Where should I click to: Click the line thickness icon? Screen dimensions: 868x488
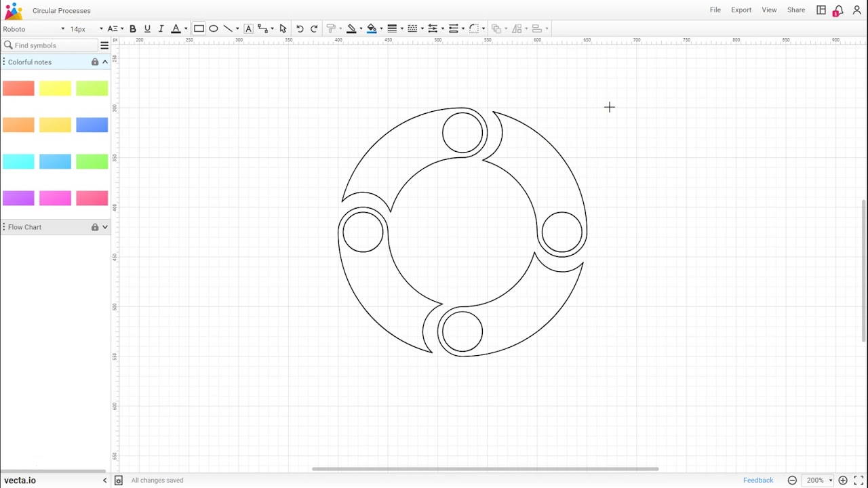pos(392,28)
